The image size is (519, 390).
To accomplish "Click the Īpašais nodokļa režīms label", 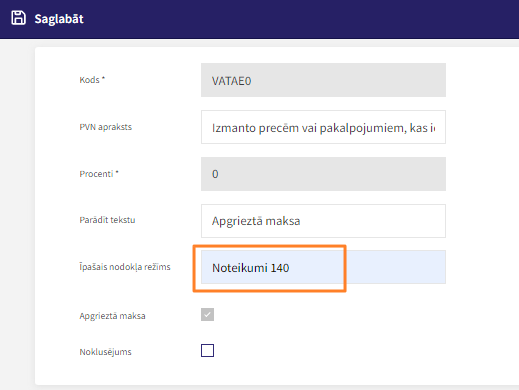I will click(x=125, y=267).
